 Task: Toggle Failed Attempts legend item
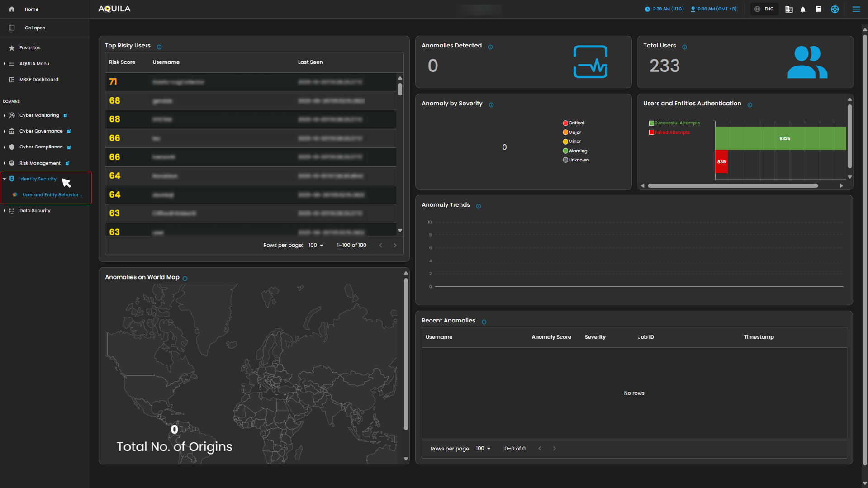coord(669,133)
